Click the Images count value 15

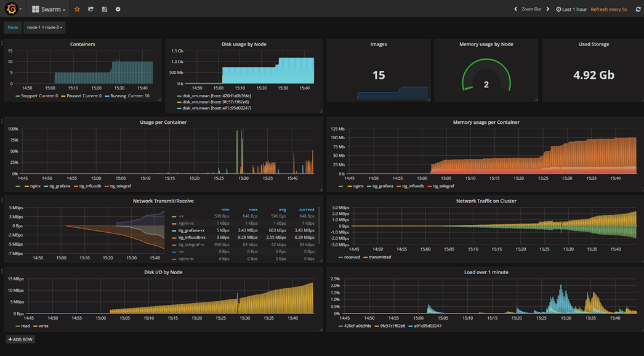379,75
